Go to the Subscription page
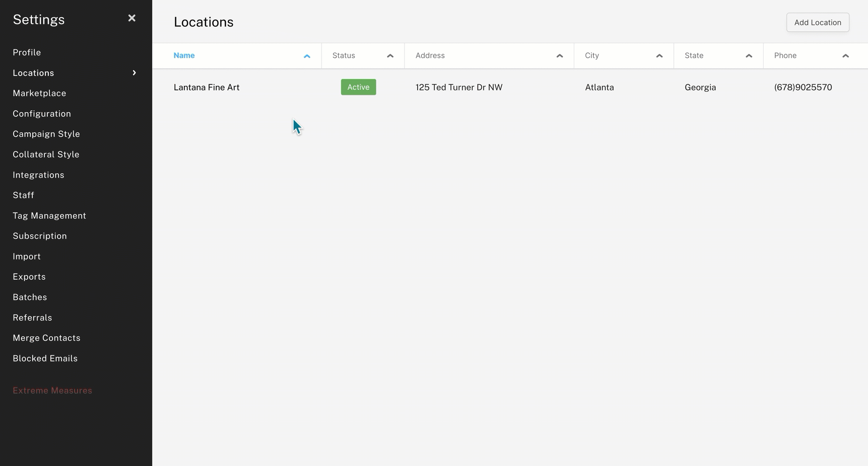Viewport: 868px width, 466px height. click(40, 236)
